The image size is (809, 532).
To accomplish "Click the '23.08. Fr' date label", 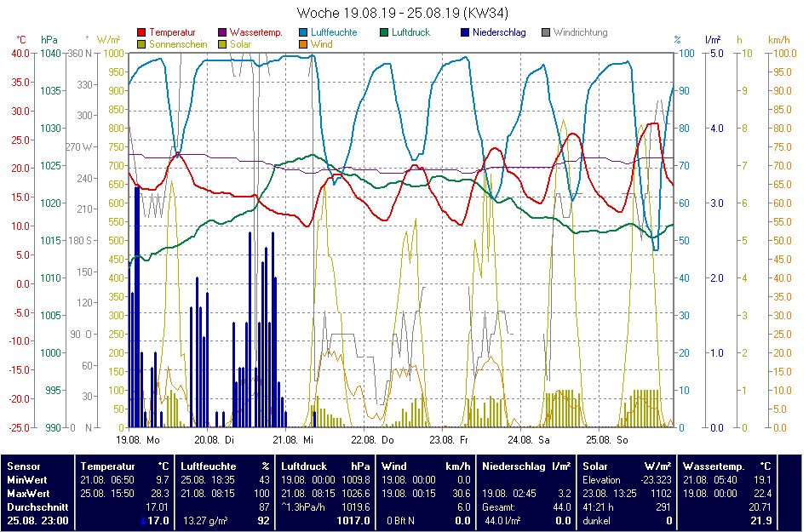I will (x=449, y=440).
